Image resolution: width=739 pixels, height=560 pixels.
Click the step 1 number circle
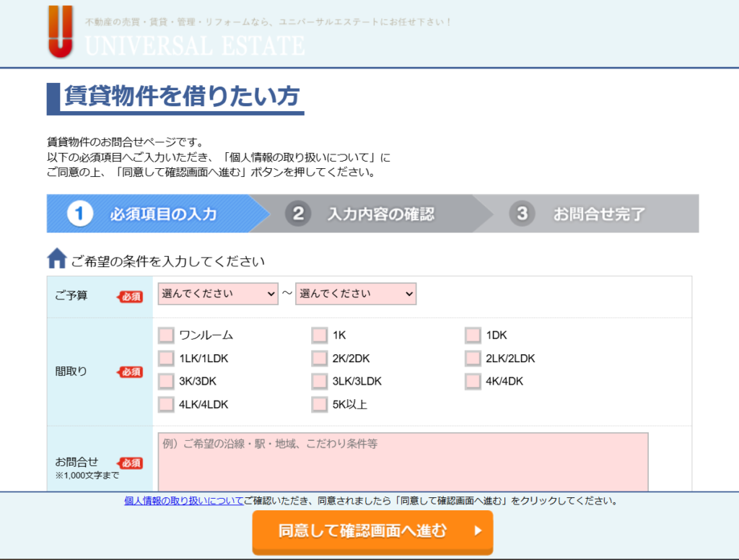(x=81, y=214)
